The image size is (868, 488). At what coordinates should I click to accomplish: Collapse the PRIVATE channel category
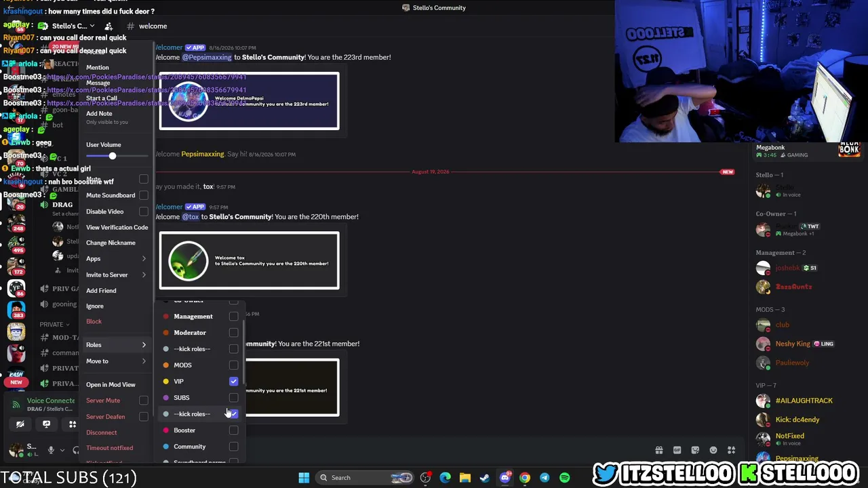click(54, 325)
